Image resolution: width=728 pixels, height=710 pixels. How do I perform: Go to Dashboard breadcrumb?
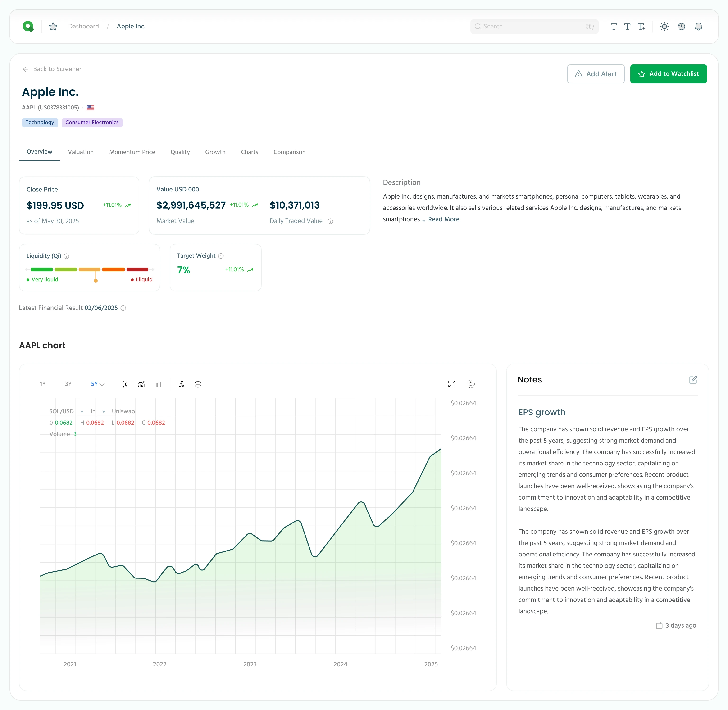(84, 27)
